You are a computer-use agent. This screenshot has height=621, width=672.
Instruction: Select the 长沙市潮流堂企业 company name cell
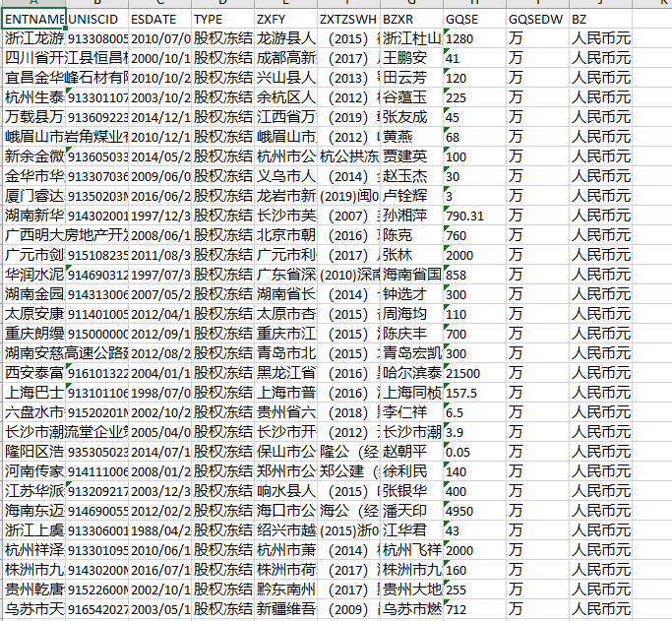tap(33, 432)
